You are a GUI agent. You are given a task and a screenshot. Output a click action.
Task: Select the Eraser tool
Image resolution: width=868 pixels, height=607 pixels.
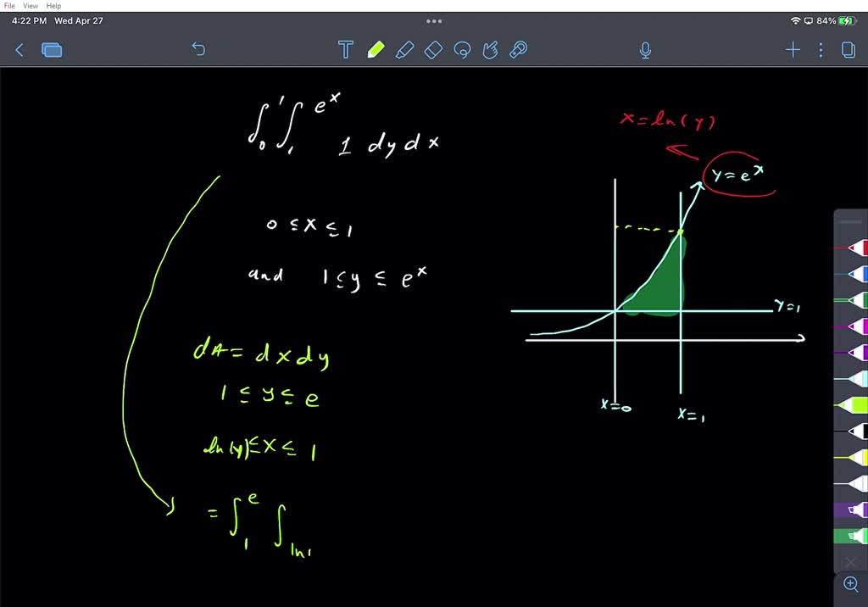[433, 50]
